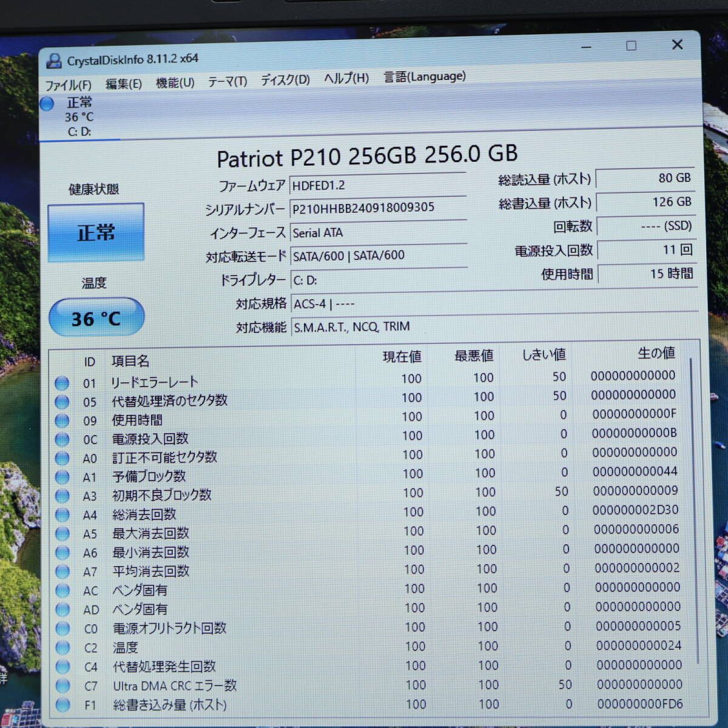Click the status circle for 09 使用時間
This screenshot has width=728, height=728.
coord(62,420)
